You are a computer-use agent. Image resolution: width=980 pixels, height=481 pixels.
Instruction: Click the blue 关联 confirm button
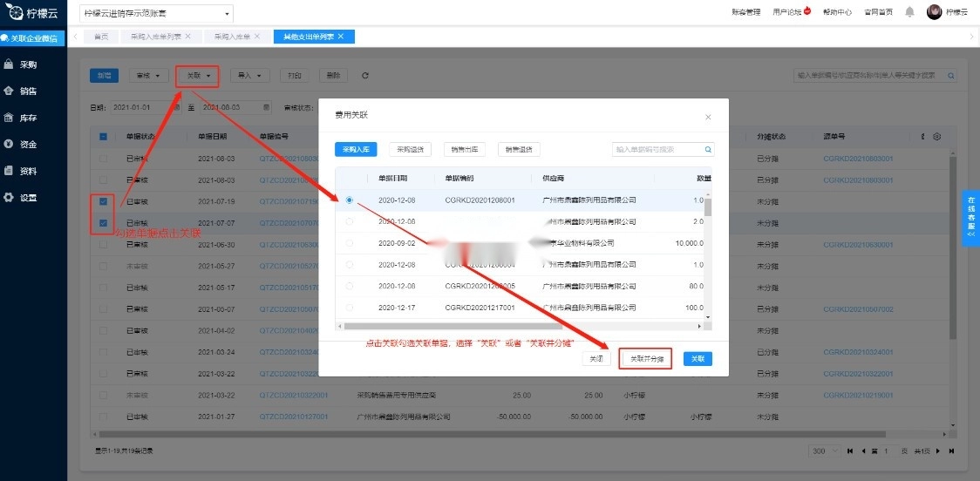point(698,359)
